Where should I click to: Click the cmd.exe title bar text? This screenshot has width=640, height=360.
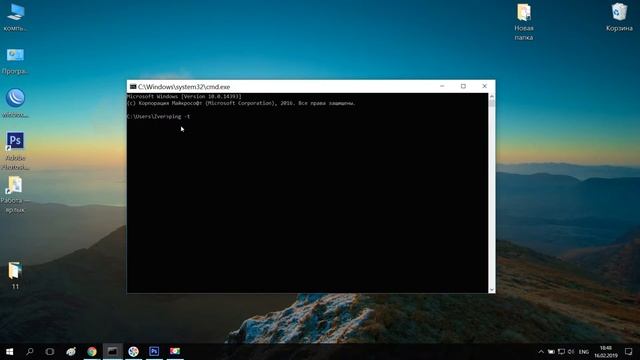184,87
